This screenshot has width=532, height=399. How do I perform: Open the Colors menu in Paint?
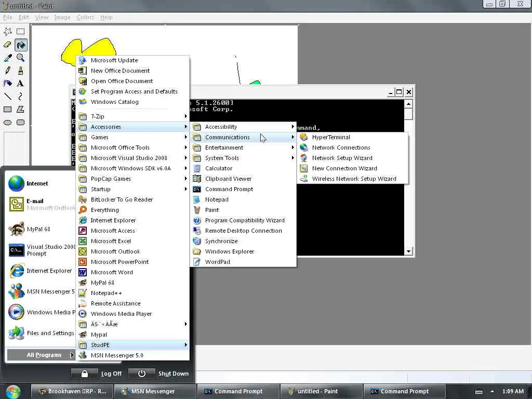tap(85, 17)
